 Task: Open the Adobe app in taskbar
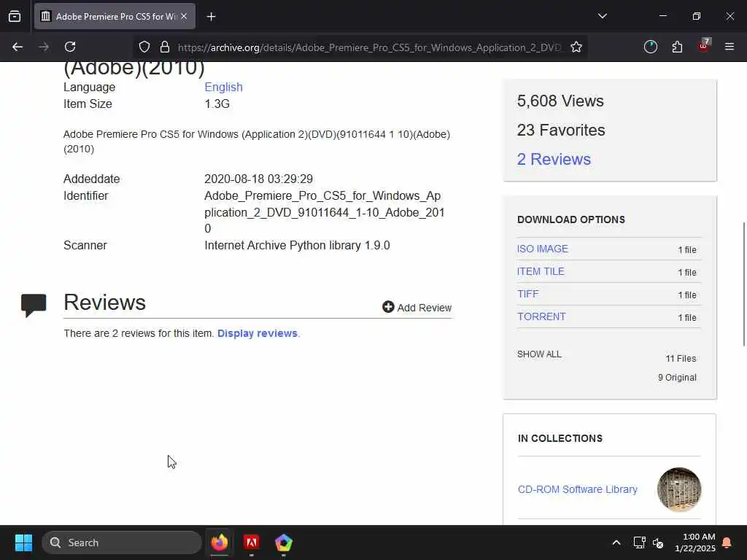(252, 542)
